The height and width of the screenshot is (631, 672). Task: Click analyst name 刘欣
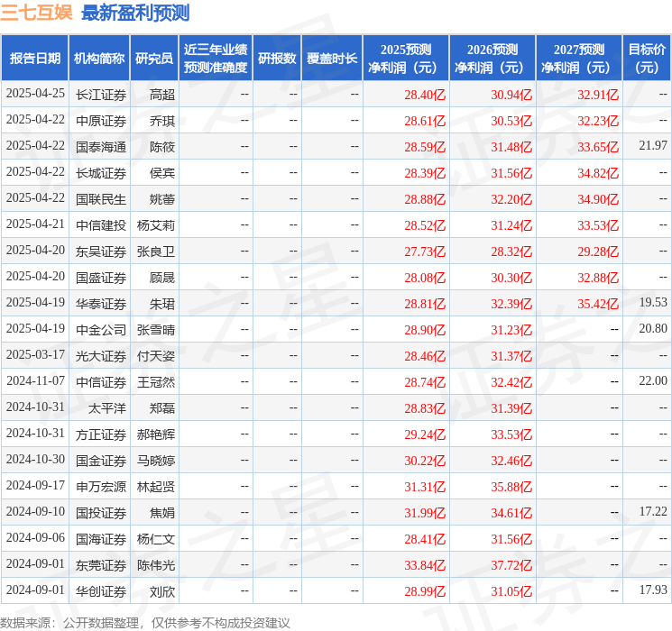pos(162,591)
